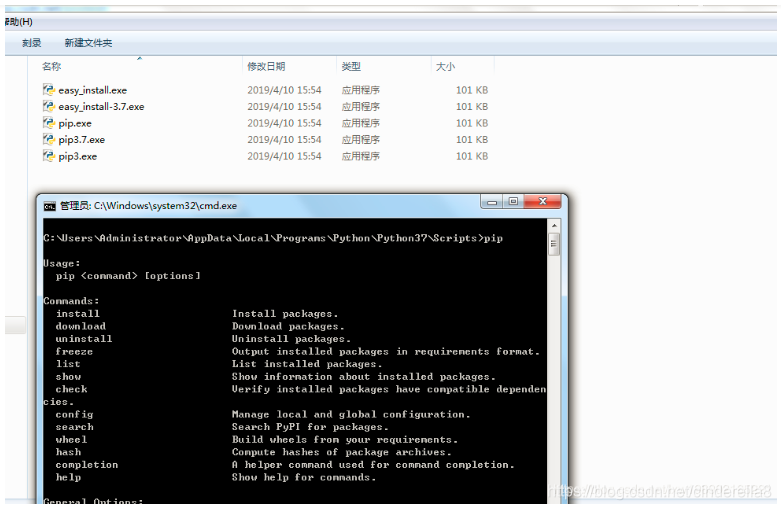Click the 刻录 toolbar button

click(31, 43)
